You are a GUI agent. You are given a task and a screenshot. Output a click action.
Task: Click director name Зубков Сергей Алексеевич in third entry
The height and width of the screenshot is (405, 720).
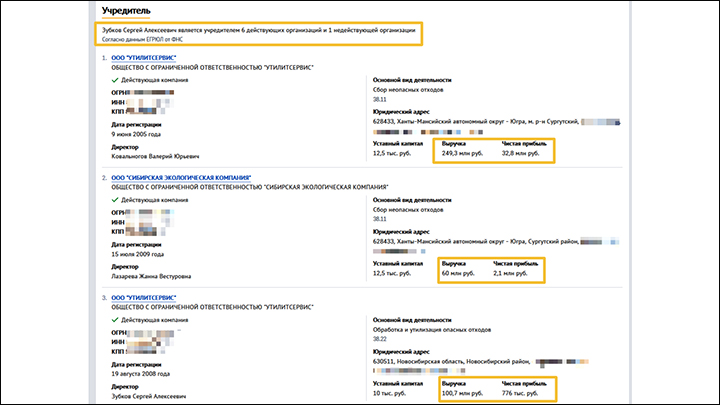click(x=150, y=396)
